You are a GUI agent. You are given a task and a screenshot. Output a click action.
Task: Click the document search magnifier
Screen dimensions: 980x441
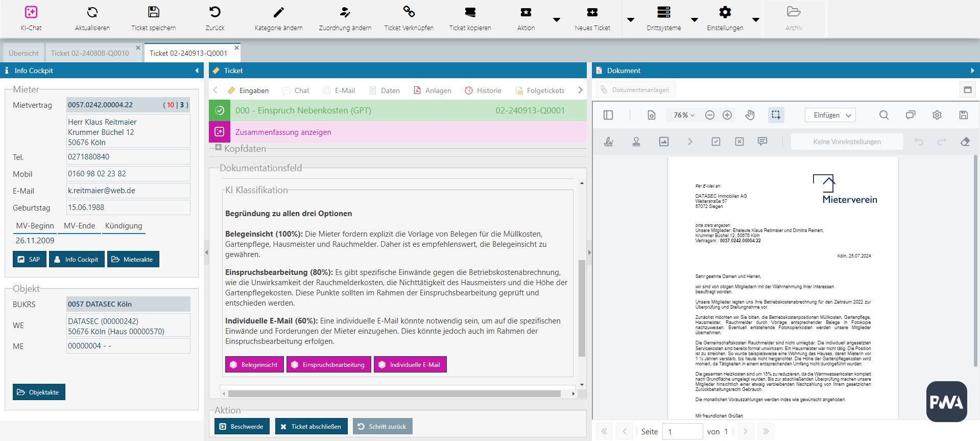tap(884, 115)
